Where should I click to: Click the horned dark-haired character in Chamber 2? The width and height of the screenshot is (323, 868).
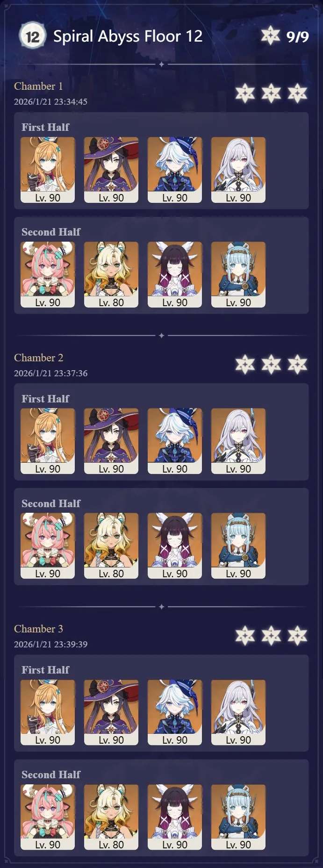coord(175,545)
